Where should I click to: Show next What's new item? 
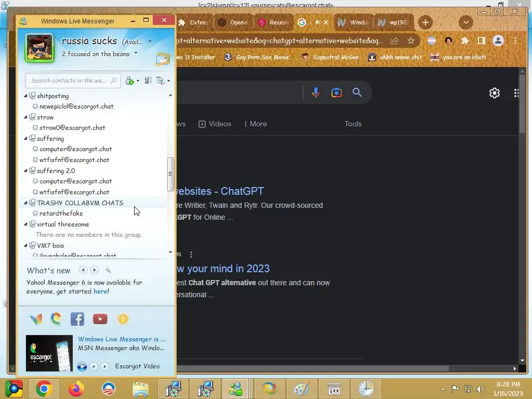tap(95, 270)
